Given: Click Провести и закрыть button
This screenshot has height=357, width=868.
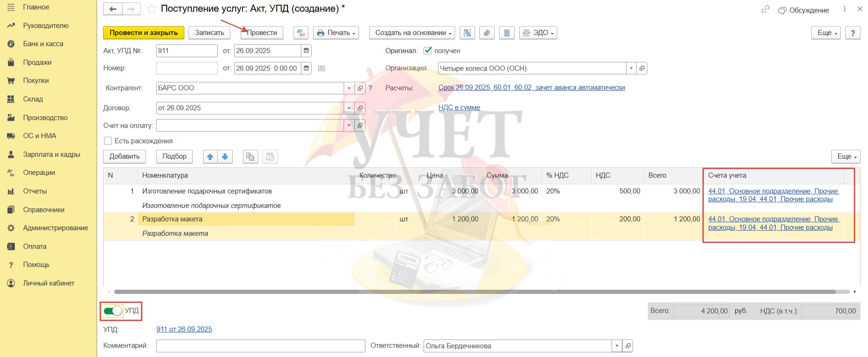Looking at the screenshot, I should (144, 33).
